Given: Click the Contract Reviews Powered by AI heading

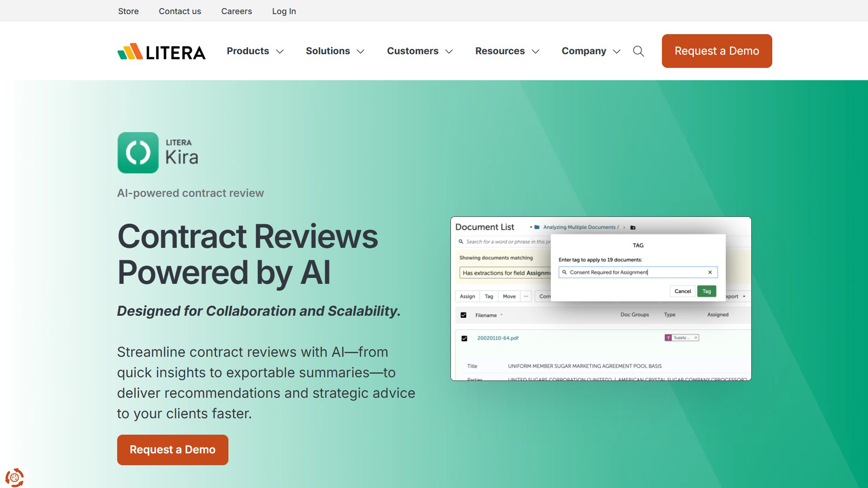Looking at the screenshot, I should (x=247, y=254).
